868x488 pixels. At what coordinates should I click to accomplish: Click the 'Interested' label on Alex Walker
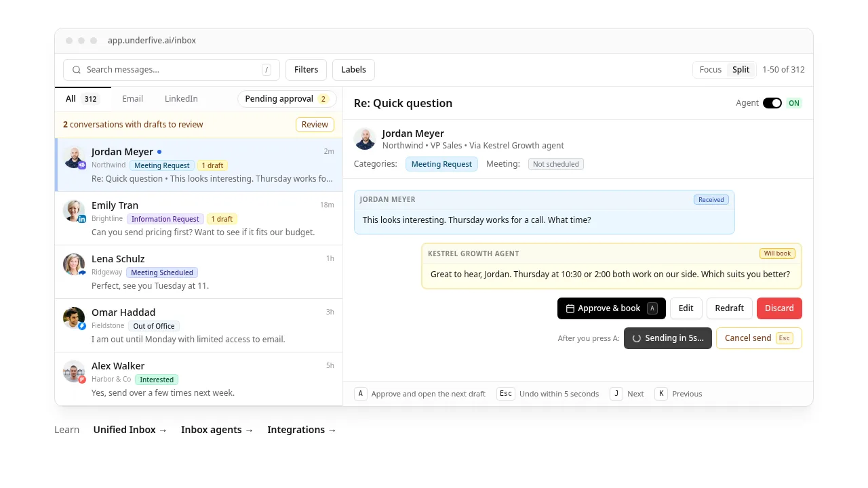click(x=157, y=380)
